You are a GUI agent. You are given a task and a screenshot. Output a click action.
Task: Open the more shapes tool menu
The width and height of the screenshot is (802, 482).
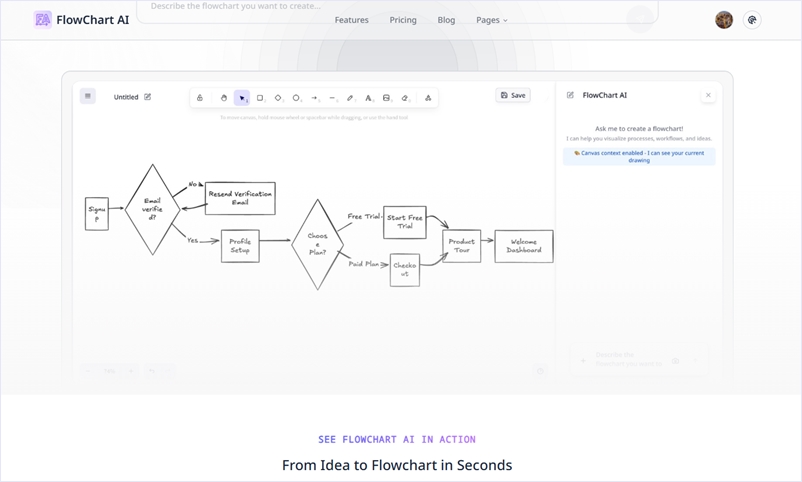428,98
